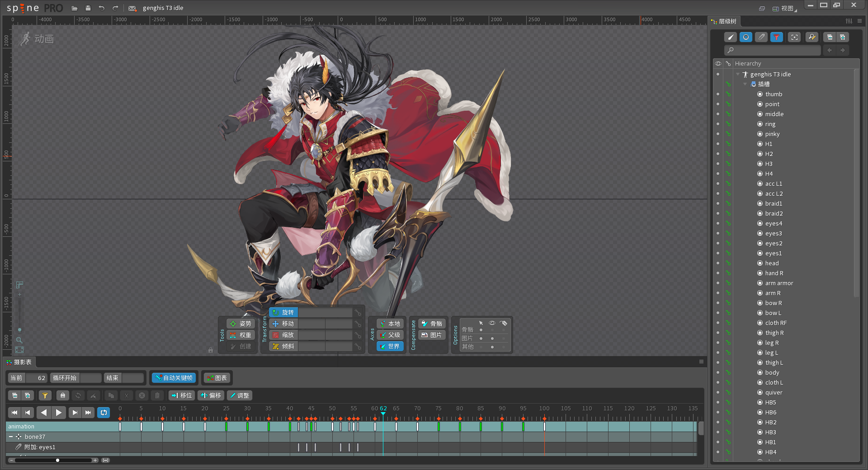Toggle visibility dot of head slot
Image resolution: width=868 pixels, height=470 pixels.
pyautogui.click(x=718, y=263)
